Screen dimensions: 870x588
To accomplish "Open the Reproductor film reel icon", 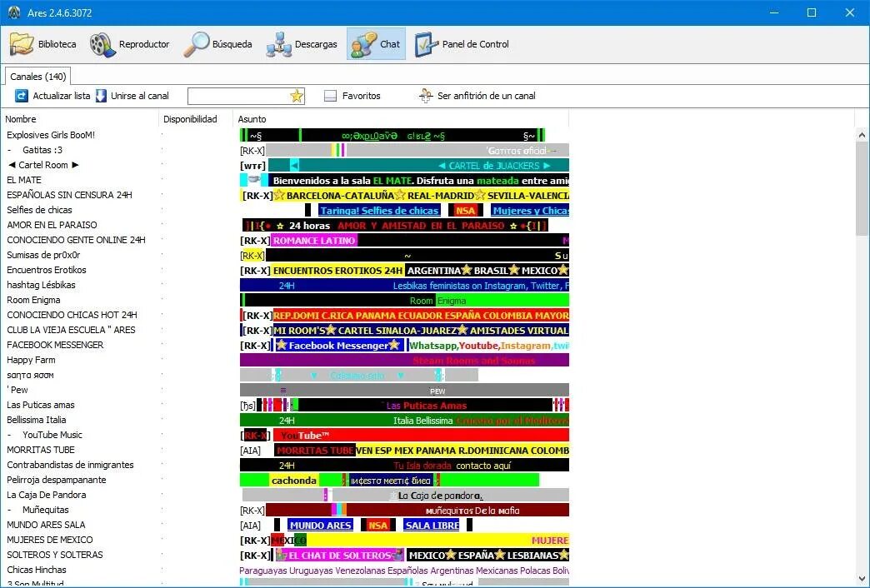I will point(102,44).
